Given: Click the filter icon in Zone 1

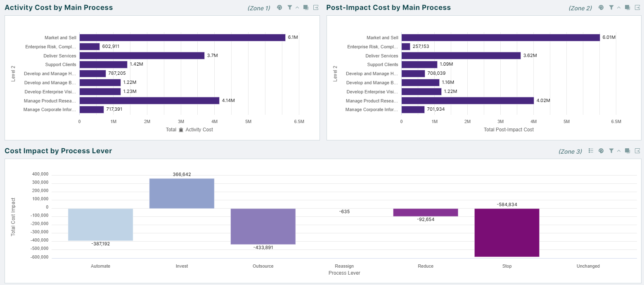Looking at the screenshot, I should (290, 7).
